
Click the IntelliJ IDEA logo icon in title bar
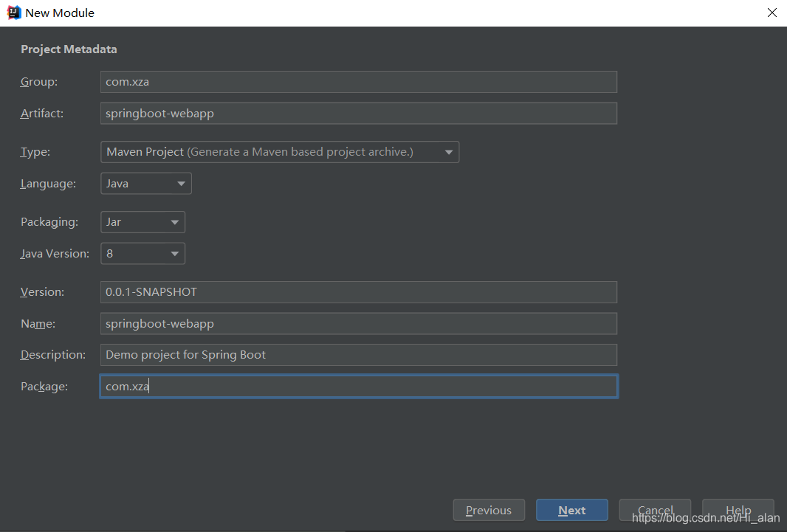click(13, 13)
